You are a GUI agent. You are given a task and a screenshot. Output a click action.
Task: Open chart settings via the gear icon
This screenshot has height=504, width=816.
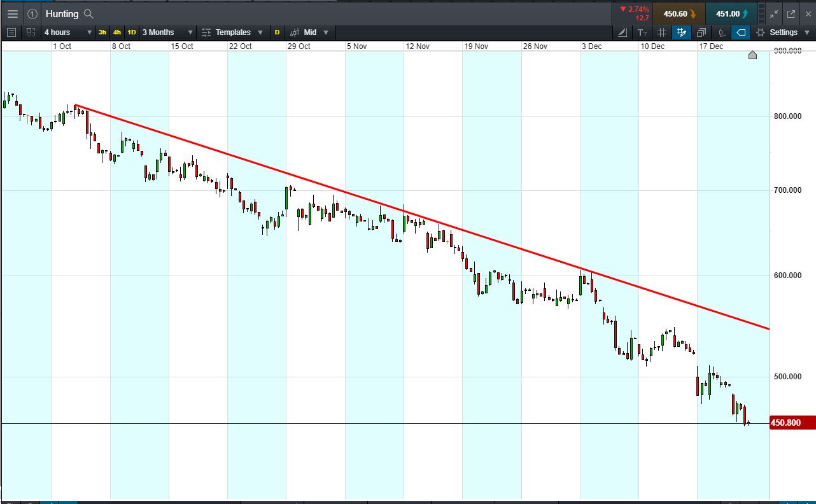761,32
